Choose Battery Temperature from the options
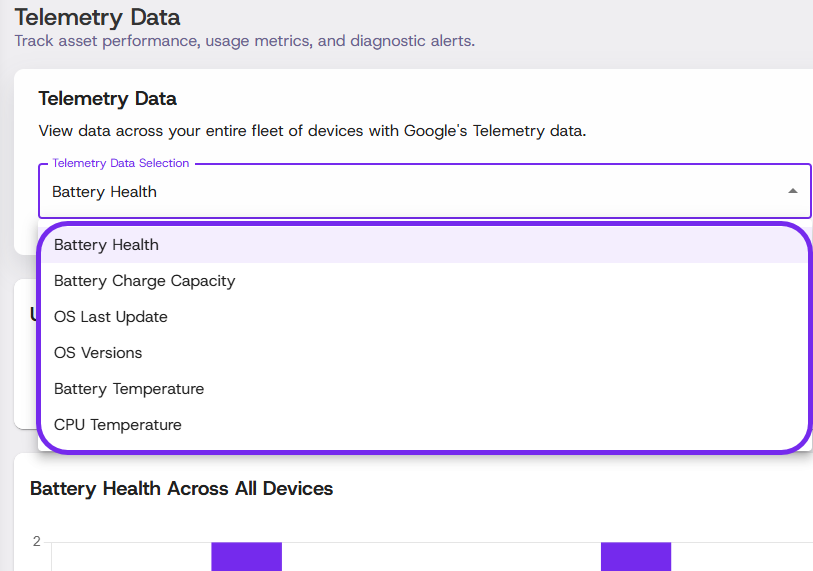This screenshot has height=571, width=813. pos(128,389)
